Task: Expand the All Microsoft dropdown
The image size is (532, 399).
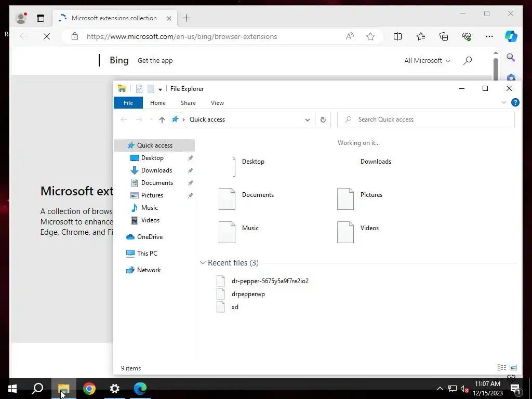Action: pyautogui.click(x=427, y=60)
